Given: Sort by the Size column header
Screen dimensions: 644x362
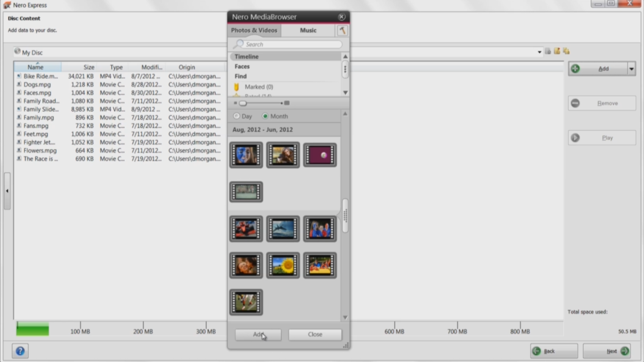Looking at the screenshot, I should click(79, 67).
